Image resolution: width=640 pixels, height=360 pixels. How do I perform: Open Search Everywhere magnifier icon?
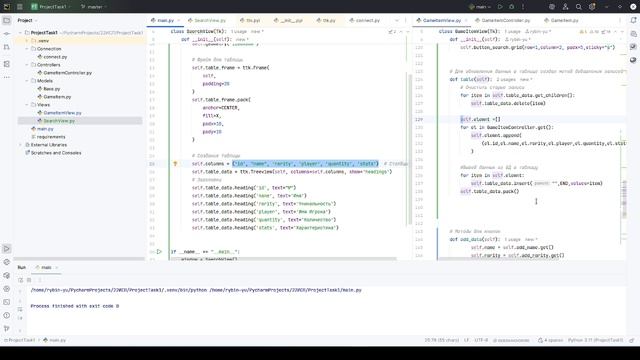[x=579, y=7]
